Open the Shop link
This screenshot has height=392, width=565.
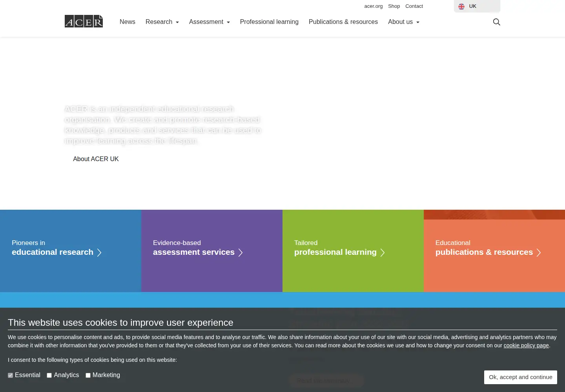click(x=394, y=6)
